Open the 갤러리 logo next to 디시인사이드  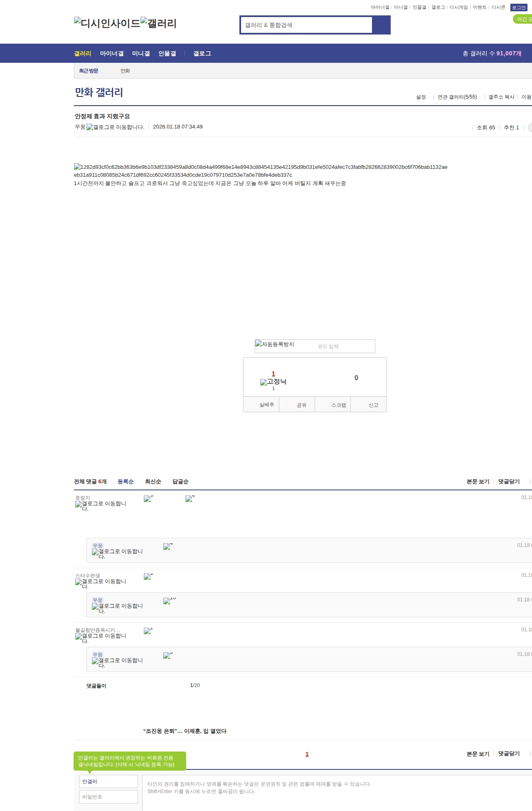pyautogui.click(x=159, y=23)
